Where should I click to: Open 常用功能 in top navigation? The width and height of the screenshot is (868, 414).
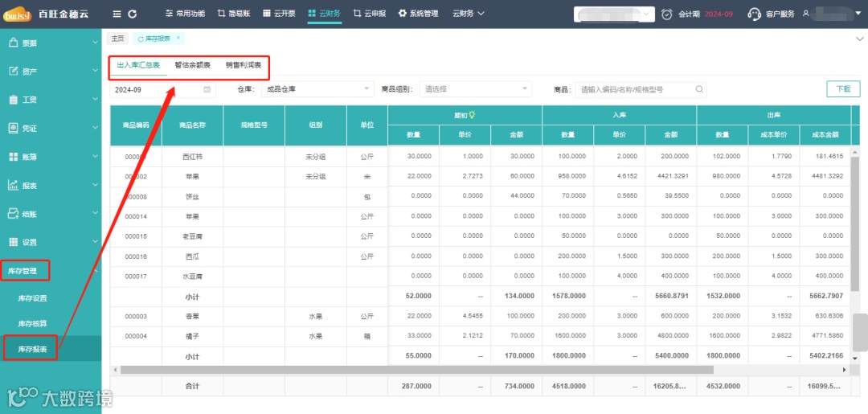tap(185, 14)
